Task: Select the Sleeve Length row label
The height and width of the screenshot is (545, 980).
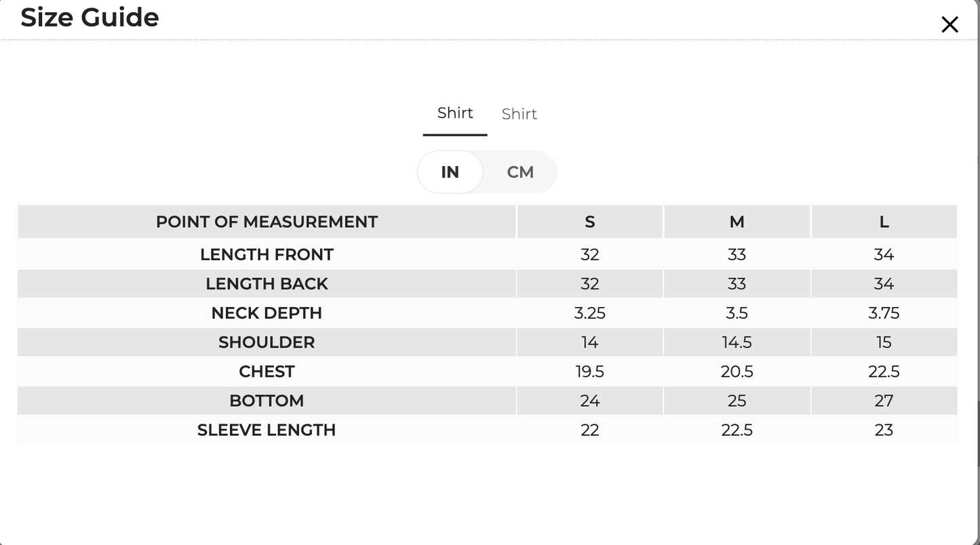Action: [x=267, y=429]
